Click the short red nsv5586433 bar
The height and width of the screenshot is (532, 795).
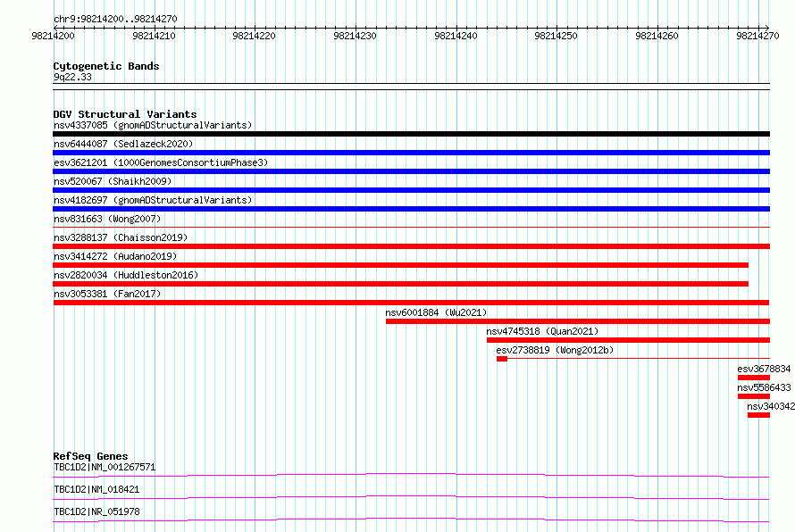(754, 396)
